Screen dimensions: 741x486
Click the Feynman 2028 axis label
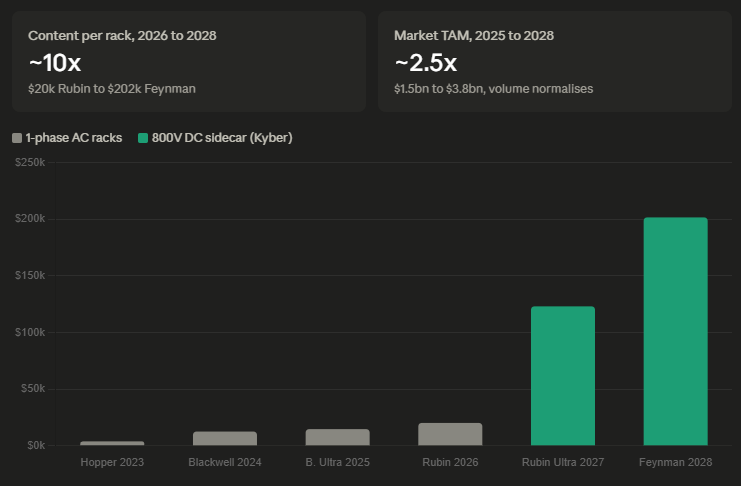(x=676, y=462)
